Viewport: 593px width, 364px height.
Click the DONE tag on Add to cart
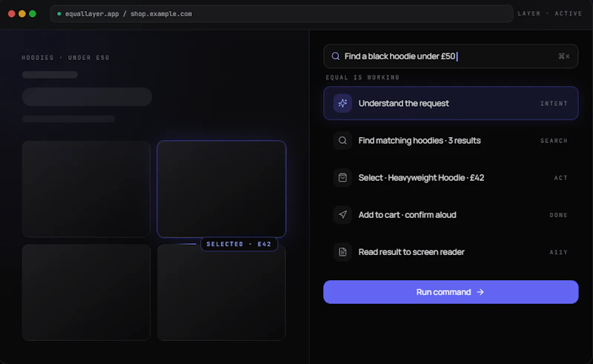coord(558,215)
